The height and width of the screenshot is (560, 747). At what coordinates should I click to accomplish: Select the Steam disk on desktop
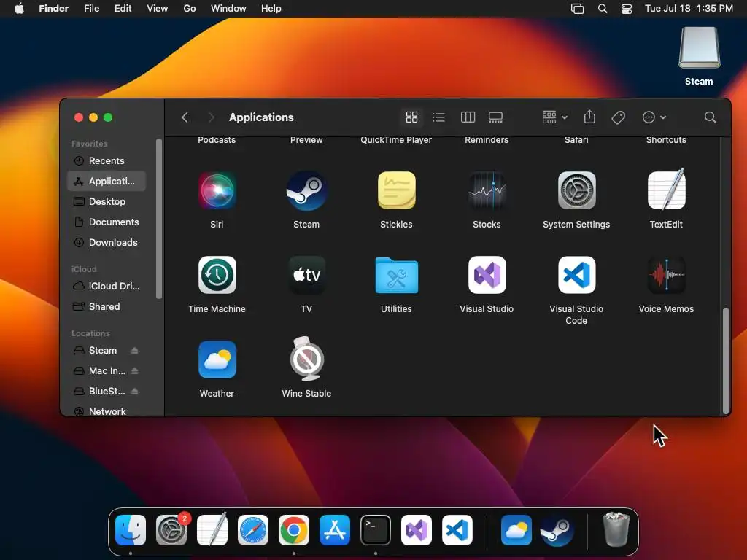[x=700, y=48]
